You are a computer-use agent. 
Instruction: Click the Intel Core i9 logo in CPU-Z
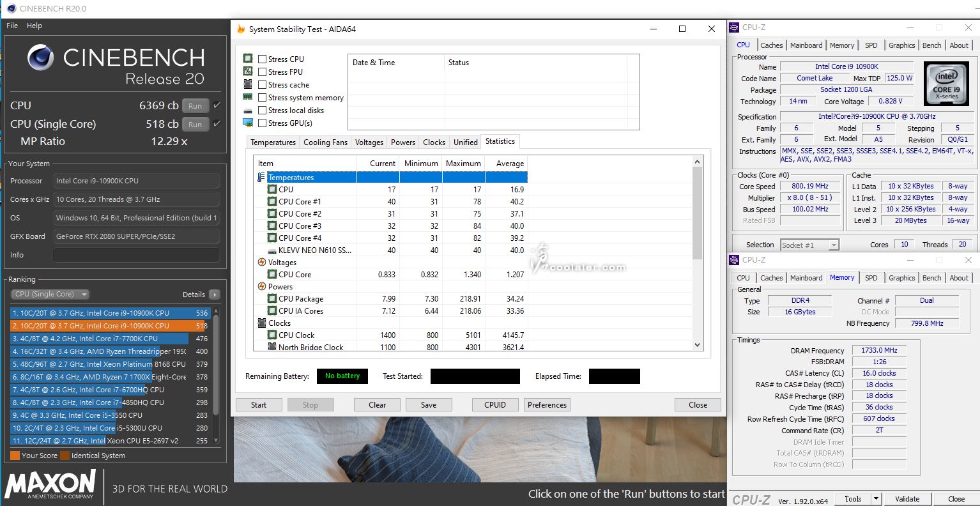tap(946, 84)
